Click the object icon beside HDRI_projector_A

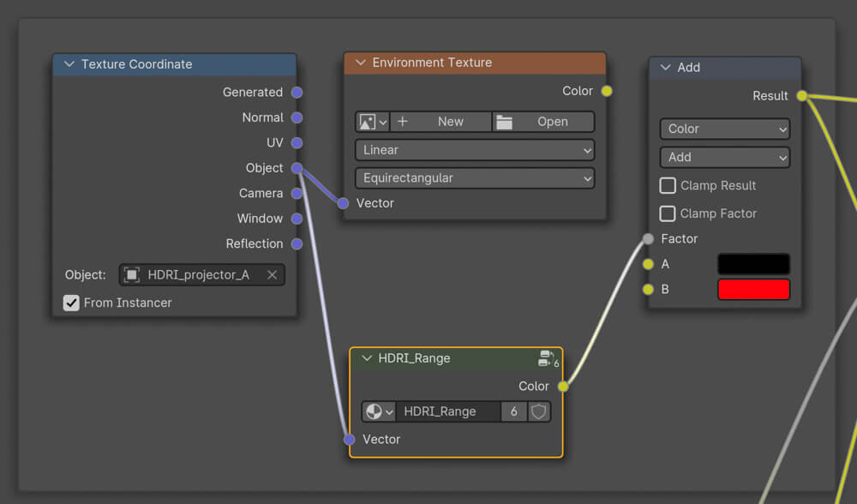132,275
